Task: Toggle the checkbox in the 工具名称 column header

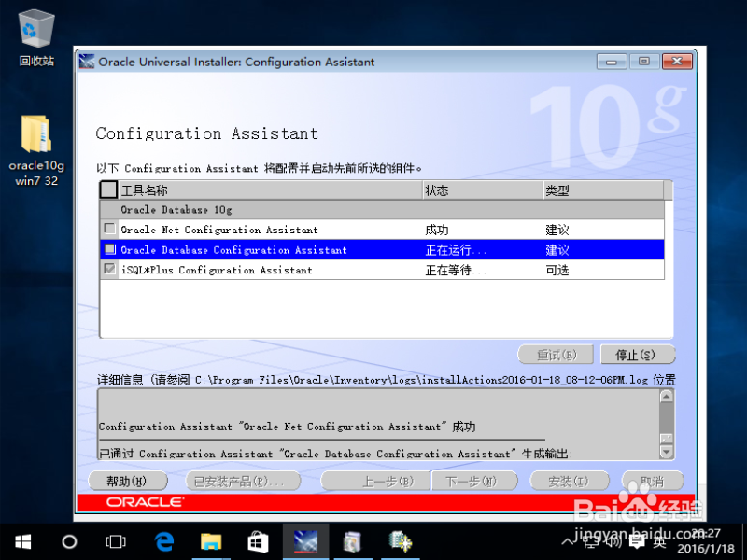Action: (107, 189)
